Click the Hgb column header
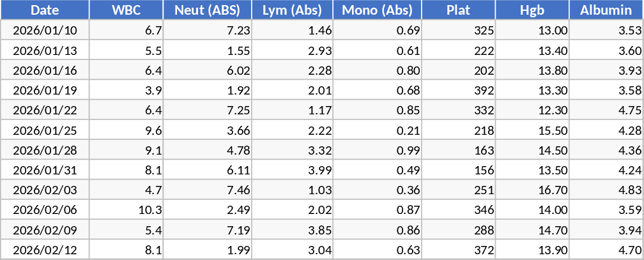The image size is (644, 260). coord(532,10)
